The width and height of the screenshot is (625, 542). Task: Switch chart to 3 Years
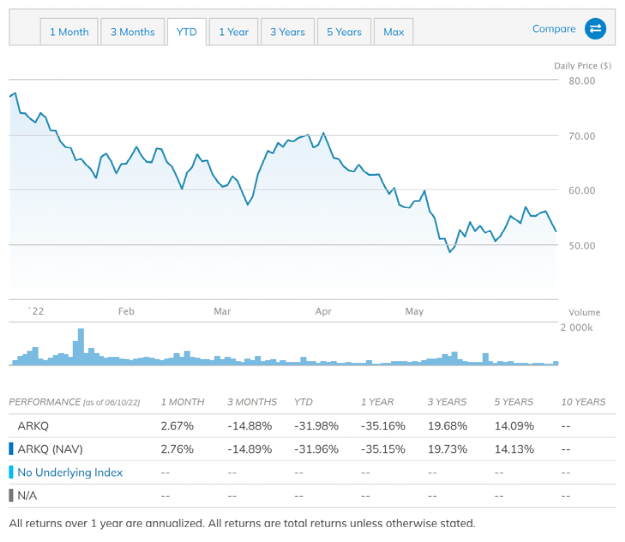tap(287, 32)
